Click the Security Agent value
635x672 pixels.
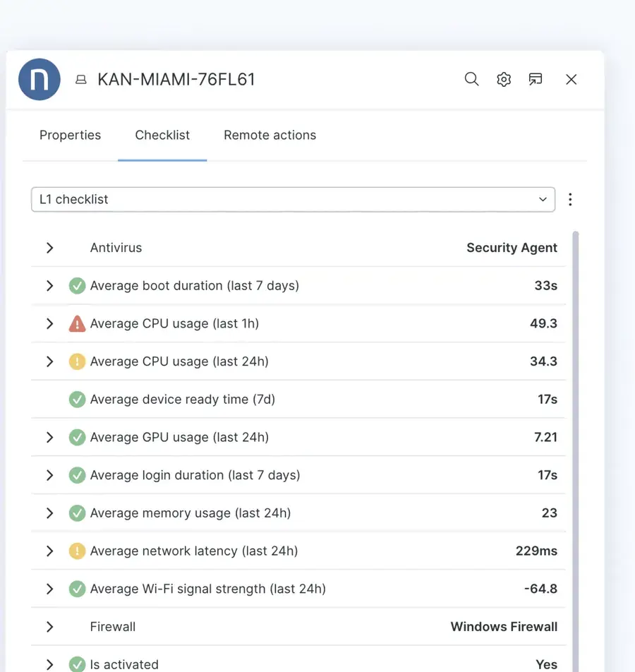coord(512,248)
